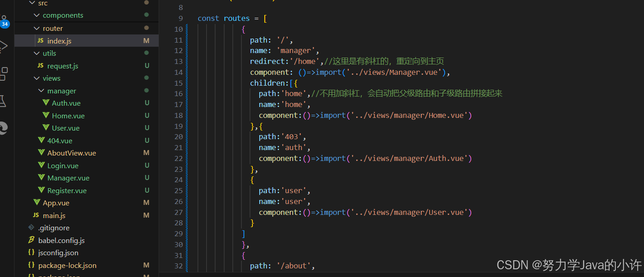Select Home.vue in the explorer
The width and height of the screenshot is (644, 277).
tap(67, 115)
